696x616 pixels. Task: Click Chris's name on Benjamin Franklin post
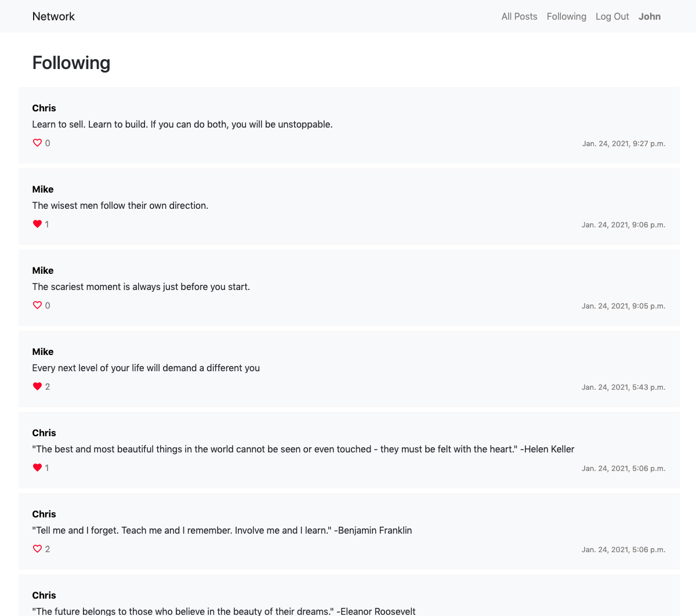coord(44,514)
